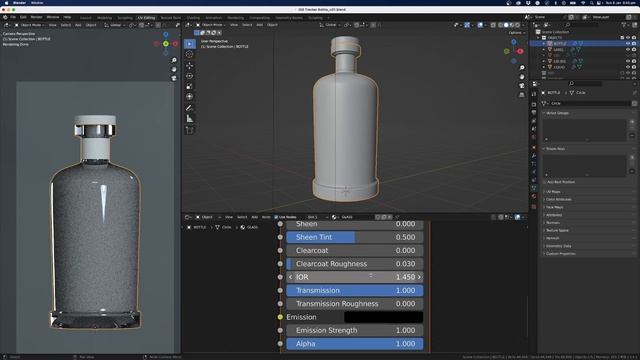Select the Add Cube tool
640x360 pixels.
[189, 130]
